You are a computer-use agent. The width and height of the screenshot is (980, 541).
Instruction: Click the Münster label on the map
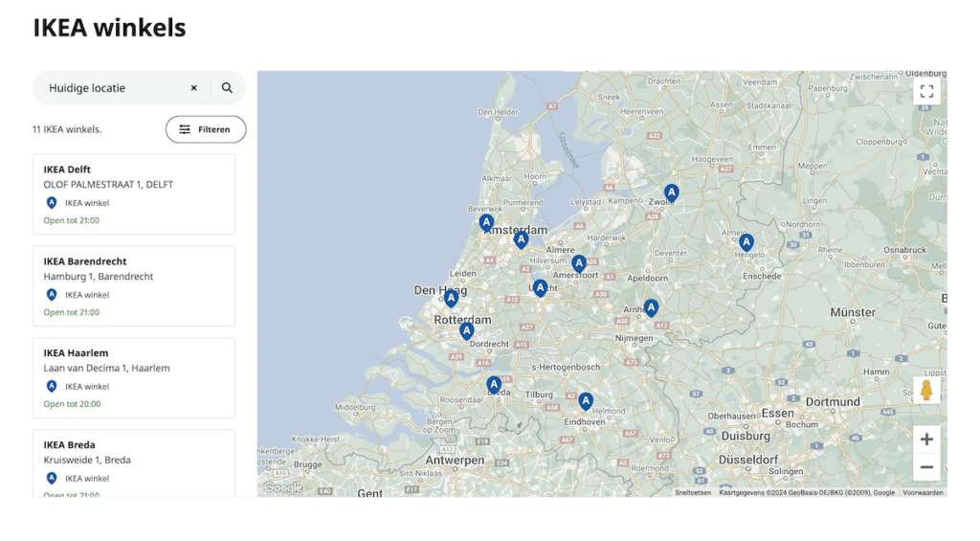[853, 312]
